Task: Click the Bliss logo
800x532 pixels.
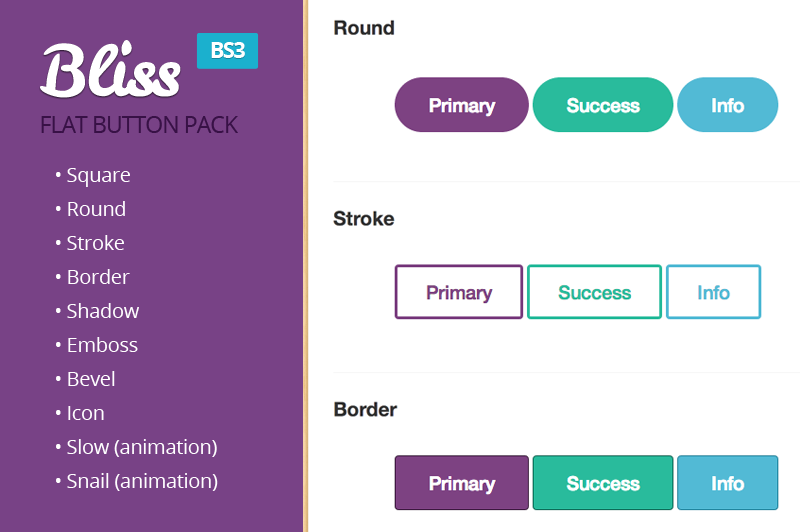Action: [110, 71]
